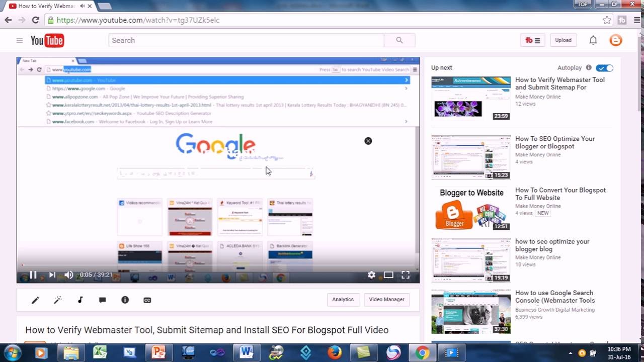
Task: Open the 37:30 video thumbnail
Action: 471,311
